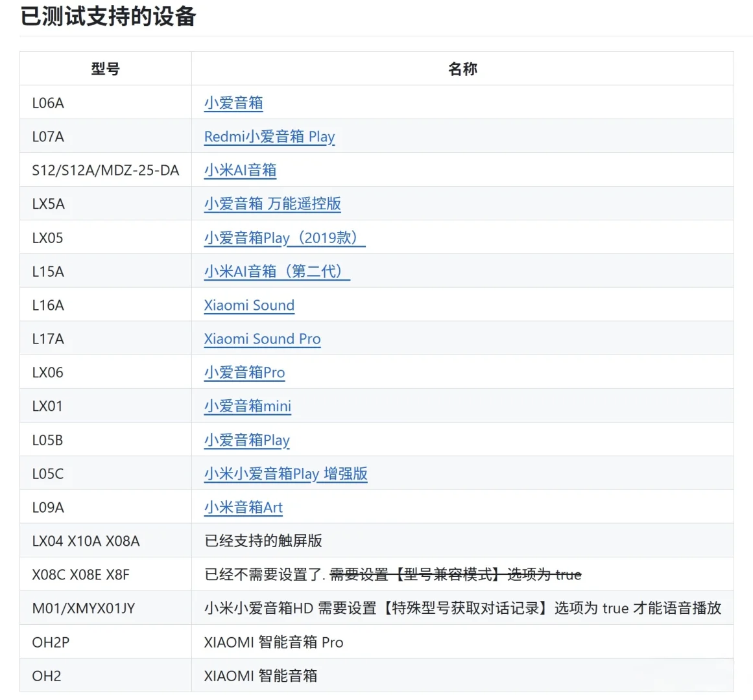This screenshot has width=753, height=700.
Task: Open the Xiaomi Sound link
Action: coord(249,305)
